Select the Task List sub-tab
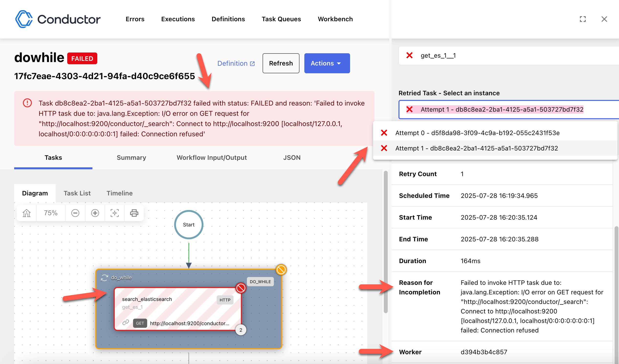The height and width of the screenshot is (364, 619). point(77,193)
